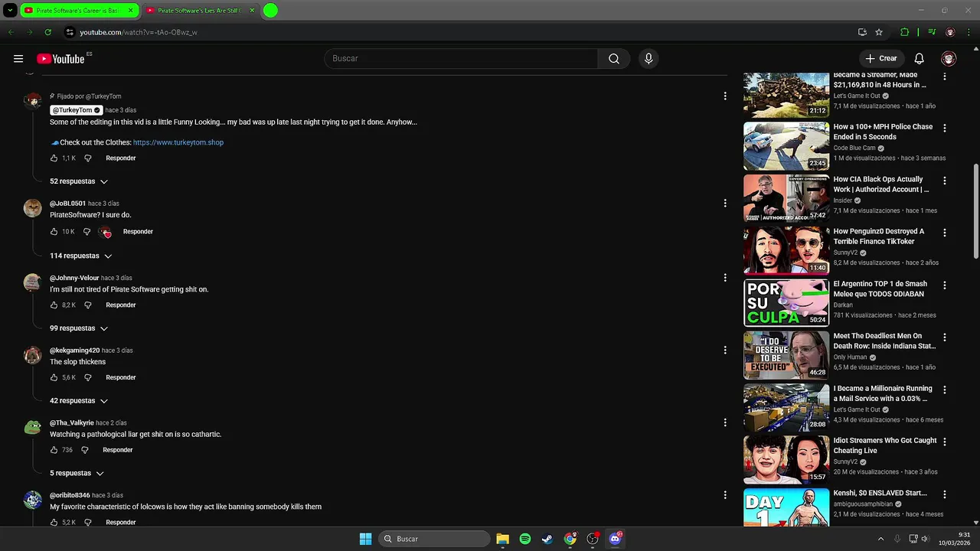Open Steam from the taskbar
Screen dimensions: 980x551
547,539
